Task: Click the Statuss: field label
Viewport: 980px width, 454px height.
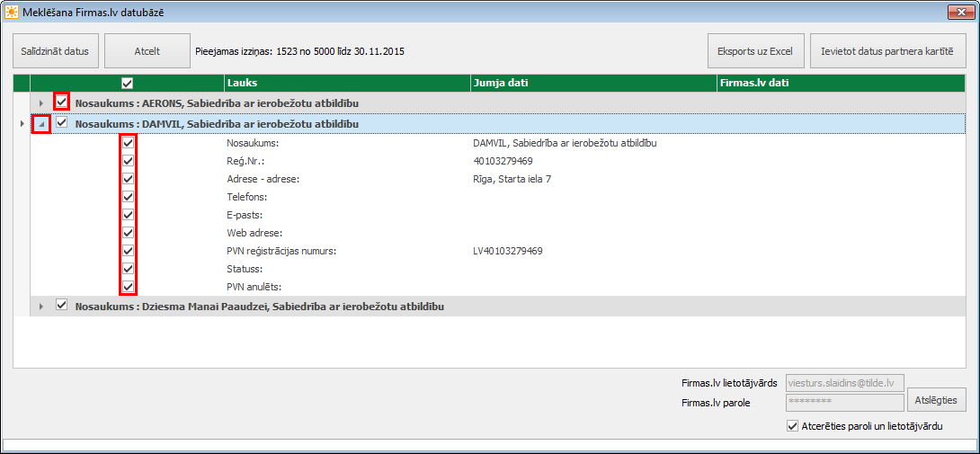Action: (x=245, y=270)
